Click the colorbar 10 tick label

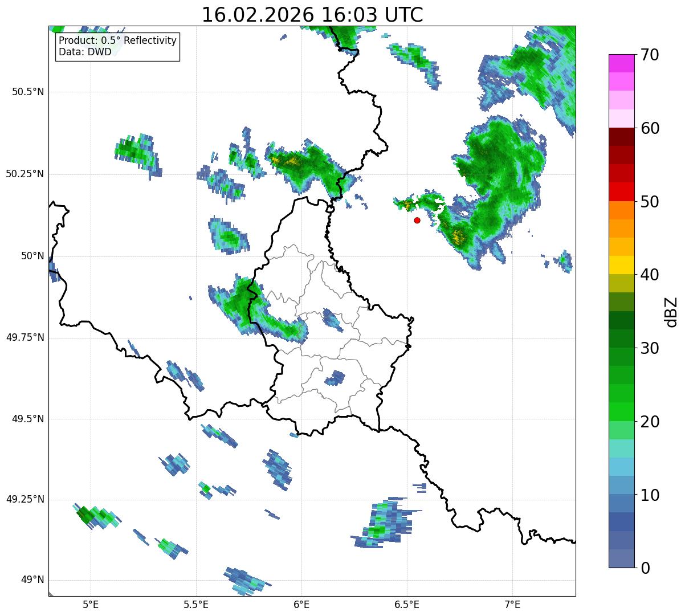(x=650, y=495)
